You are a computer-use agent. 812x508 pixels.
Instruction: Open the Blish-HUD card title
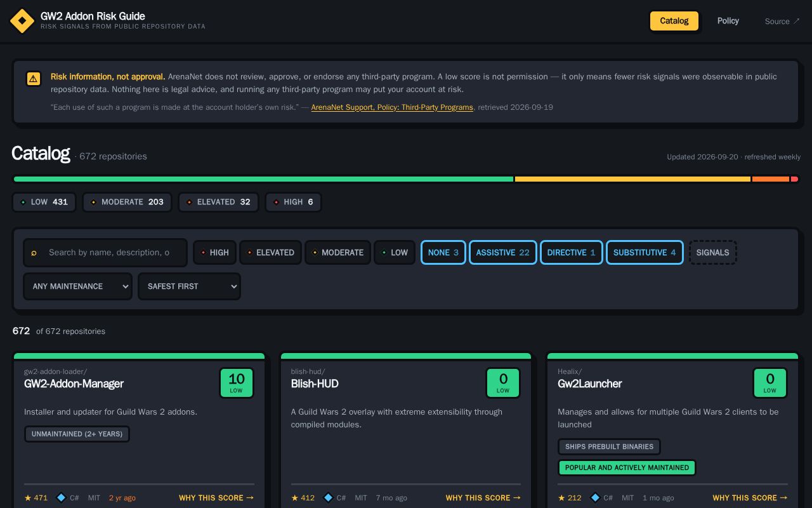pos(315,384)
